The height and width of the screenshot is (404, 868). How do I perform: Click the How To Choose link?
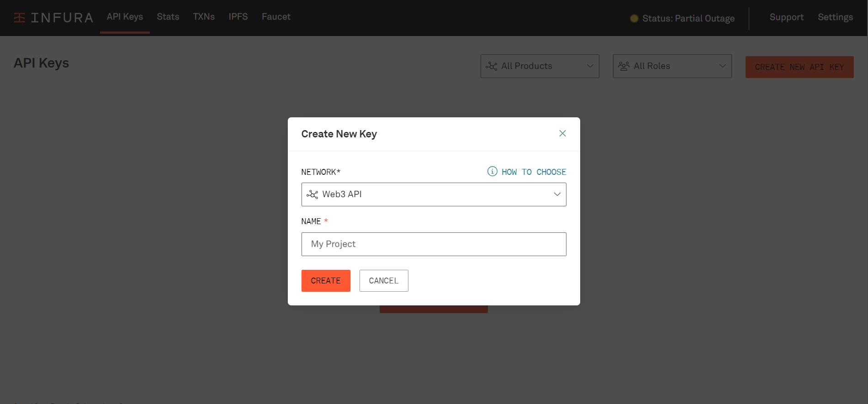[534, 172]
